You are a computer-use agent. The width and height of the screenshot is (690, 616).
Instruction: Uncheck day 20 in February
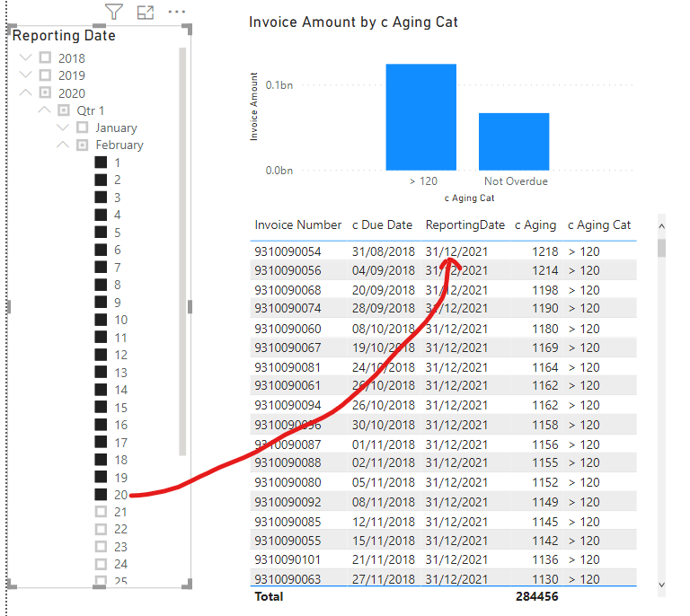point(101,494)
